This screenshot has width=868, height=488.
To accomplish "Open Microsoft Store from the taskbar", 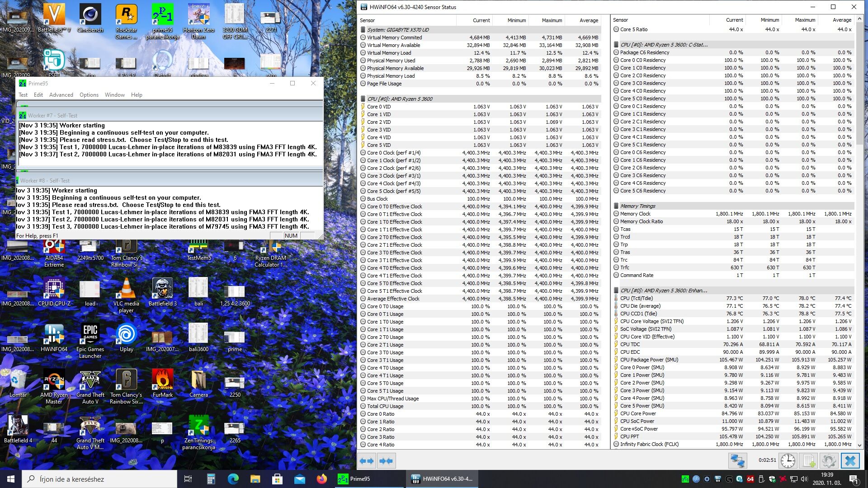I will (x=277, y=479).
